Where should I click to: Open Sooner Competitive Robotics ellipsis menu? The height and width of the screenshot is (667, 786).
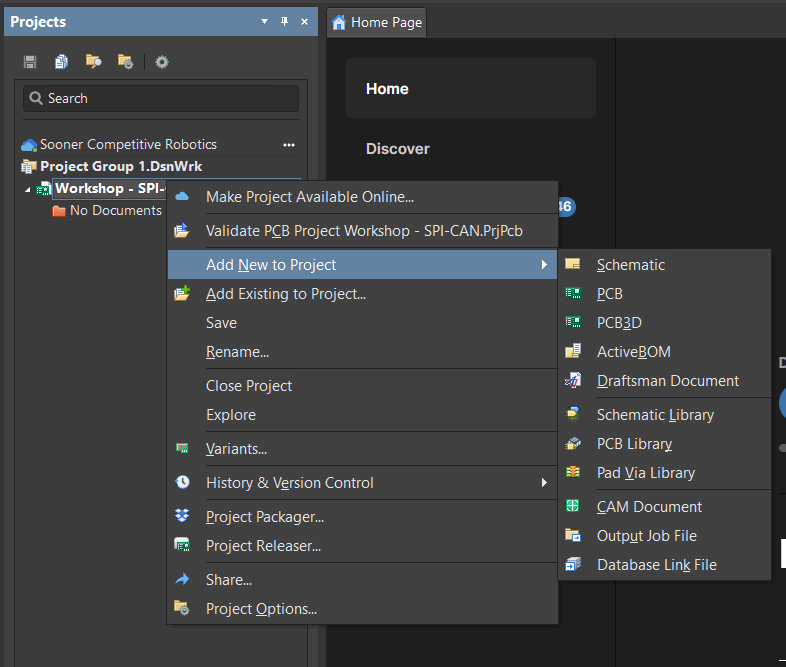(289, 145)
